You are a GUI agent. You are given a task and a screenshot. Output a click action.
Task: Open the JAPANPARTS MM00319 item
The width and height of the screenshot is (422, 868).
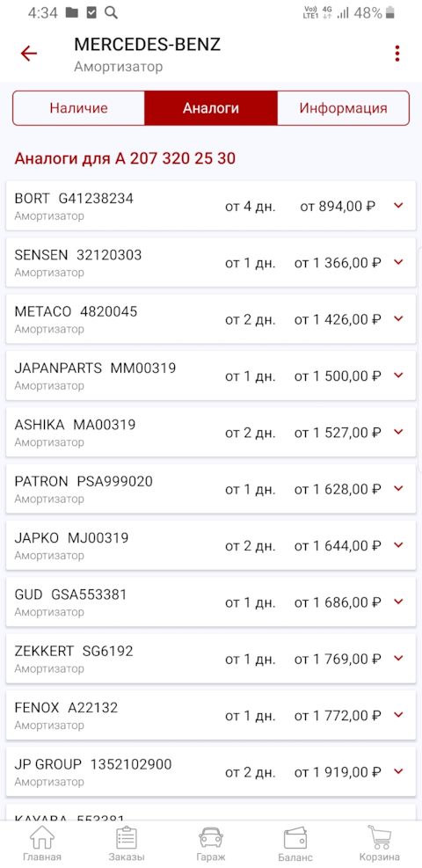(x=211, y=376)
